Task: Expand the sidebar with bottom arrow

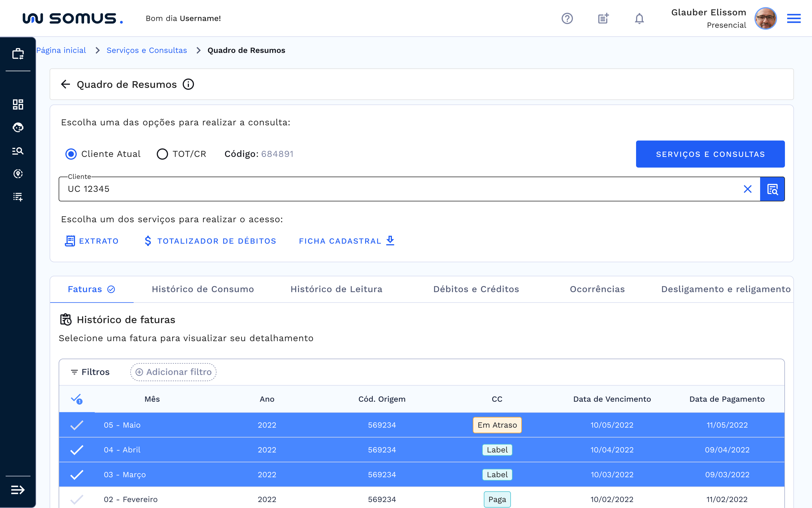Action: pyautogui.click(x=18, y=490)
